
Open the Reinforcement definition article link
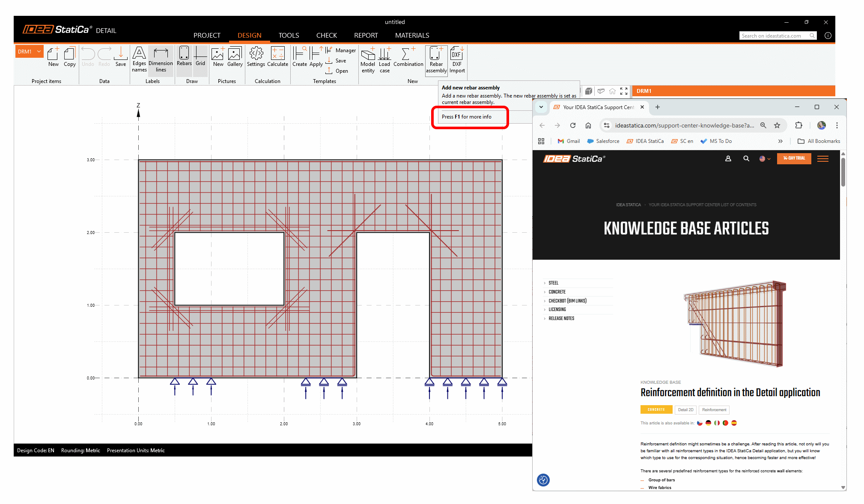(730, 392)
